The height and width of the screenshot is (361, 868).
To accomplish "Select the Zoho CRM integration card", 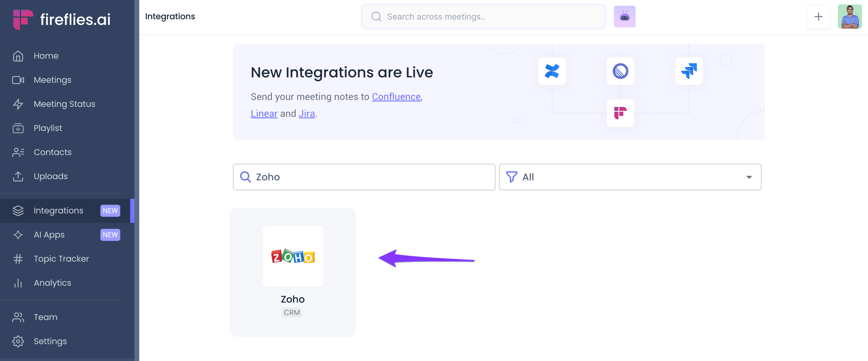I will coord(292,272).
